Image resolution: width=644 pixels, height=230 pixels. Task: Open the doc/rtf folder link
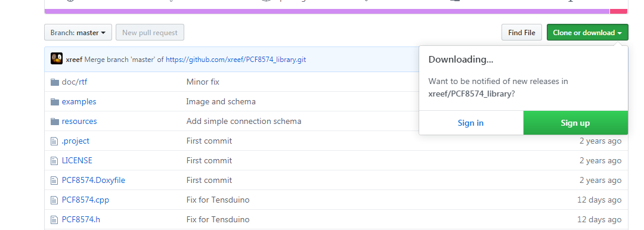click(x=75, y=82)
